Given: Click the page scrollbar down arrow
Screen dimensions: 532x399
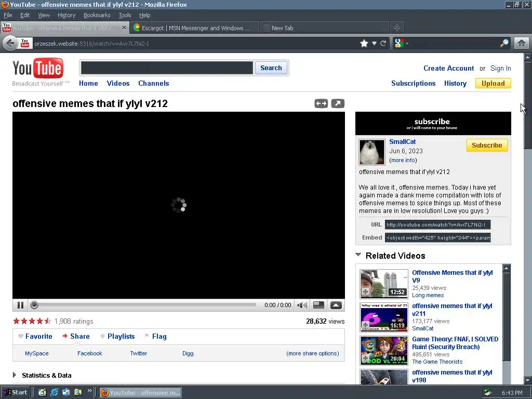Looking at the screenshot, I should tap(528, 380).
